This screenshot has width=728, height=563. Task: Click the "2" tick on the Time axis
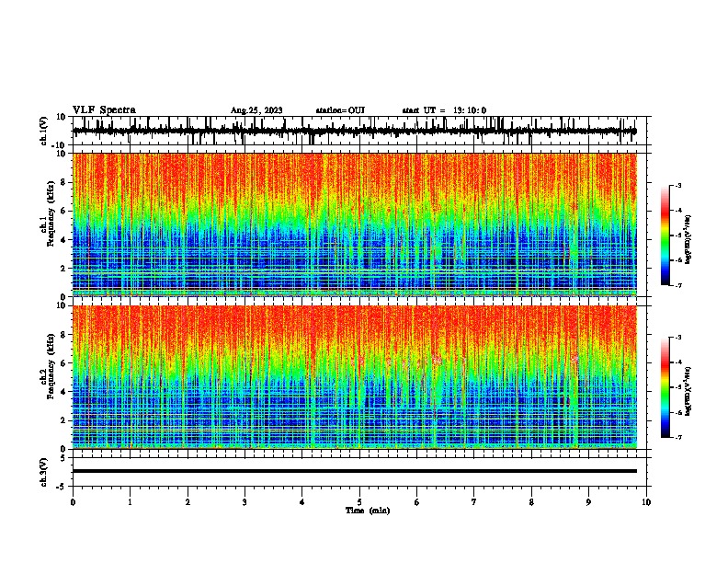pyautogui.click(x=188, y=502)
